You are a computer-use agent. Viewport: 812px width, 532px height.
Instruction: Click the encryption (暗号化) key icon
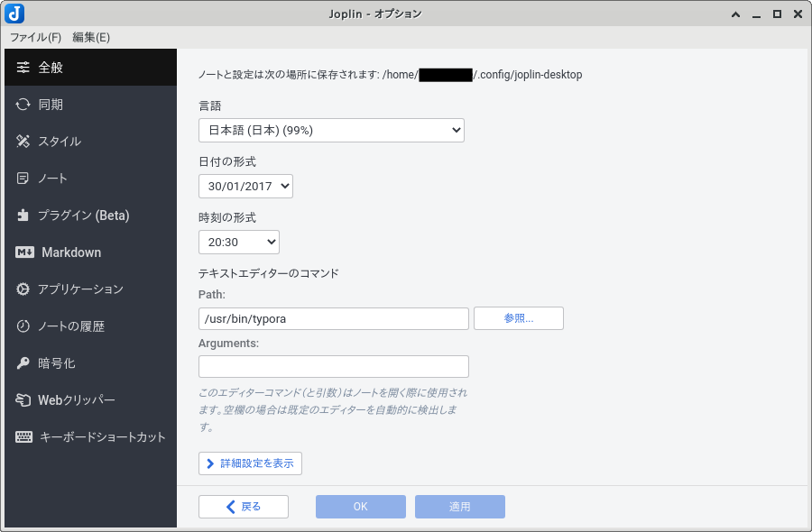point(23,363)
